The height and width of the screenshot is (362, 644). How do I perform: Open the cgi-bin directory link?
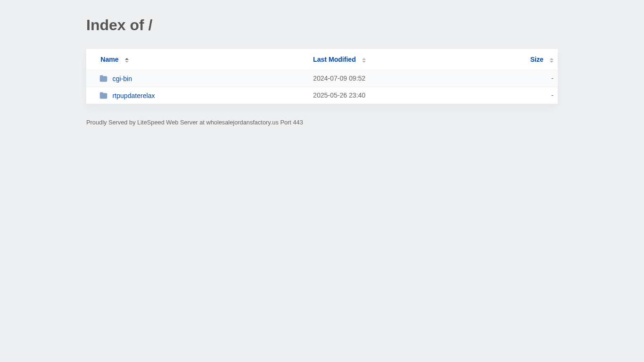coord(122,79)
